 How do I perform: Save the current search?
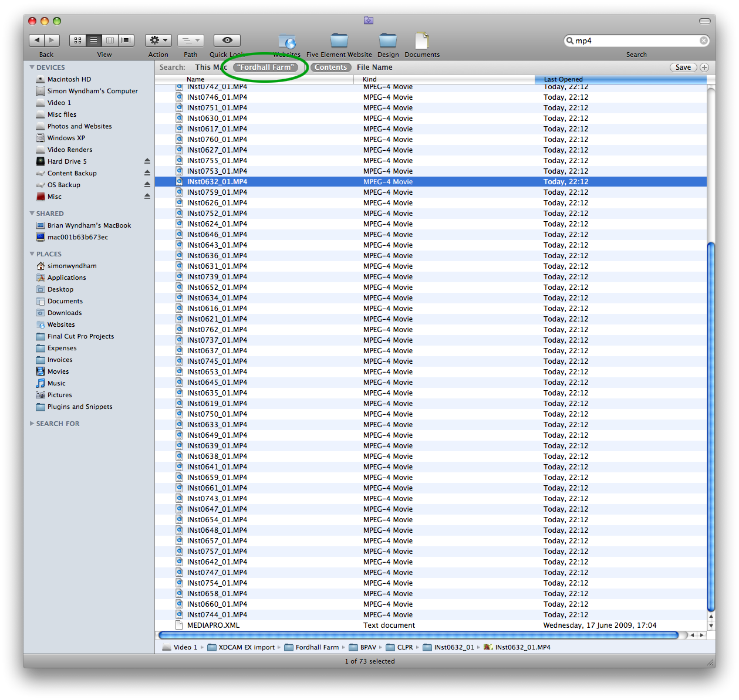tap(683, 67)
